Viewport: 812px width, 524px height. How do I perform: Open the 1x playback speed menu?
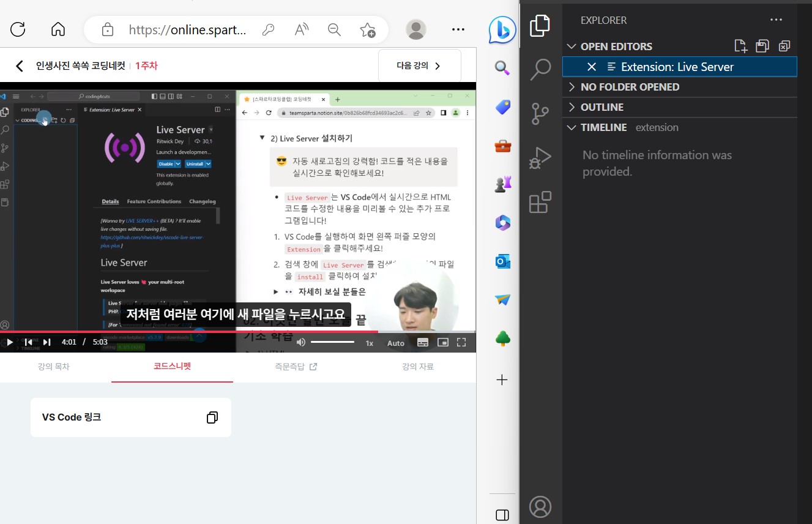[x=370, y=343]
